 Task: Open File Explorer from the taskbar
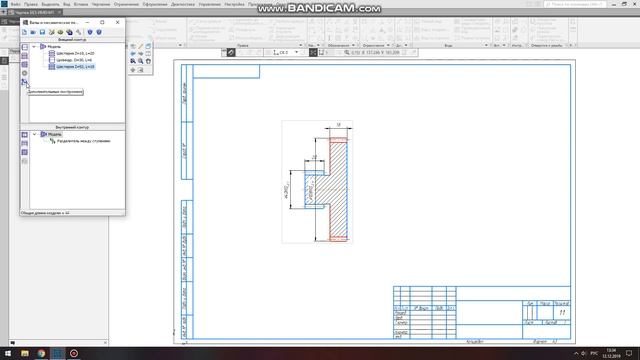[25, 353]
